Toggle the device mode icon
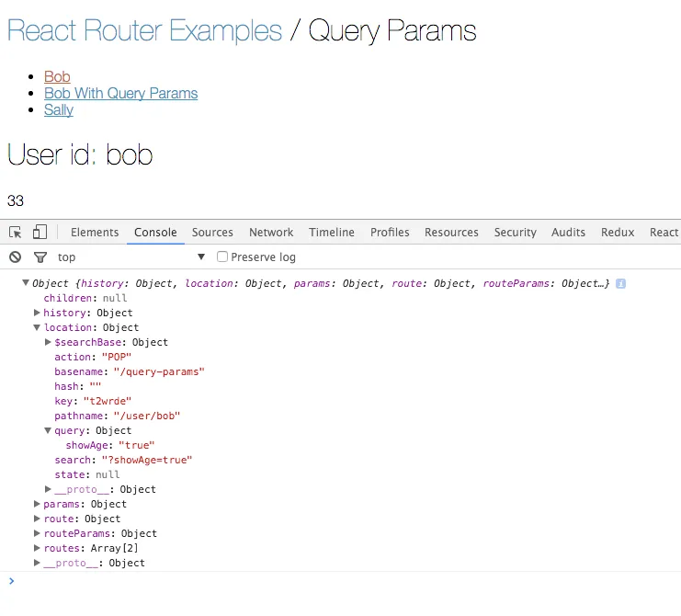The height and width of the screenshot is (616, 681). coord(40,233)
